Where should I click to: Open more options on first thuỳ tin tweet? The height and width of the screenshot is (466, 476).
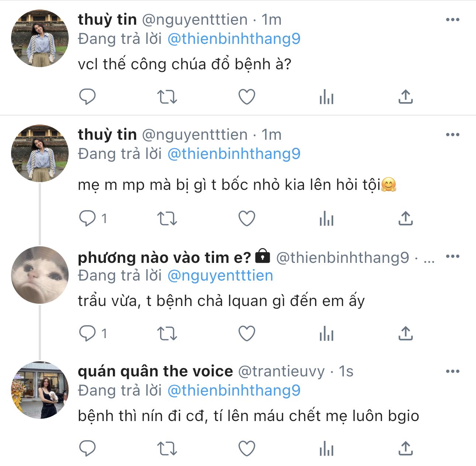coord(453,20)
